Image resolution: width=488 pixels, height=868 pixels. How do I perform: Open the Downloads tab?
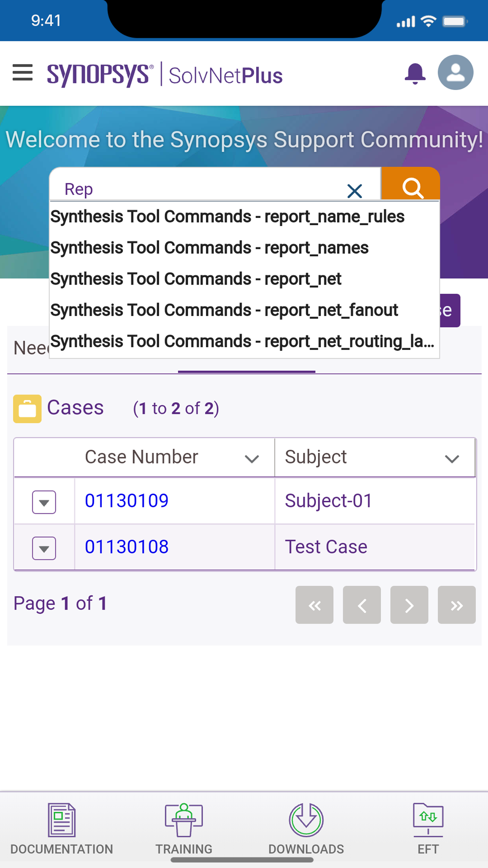coord(306,829)
